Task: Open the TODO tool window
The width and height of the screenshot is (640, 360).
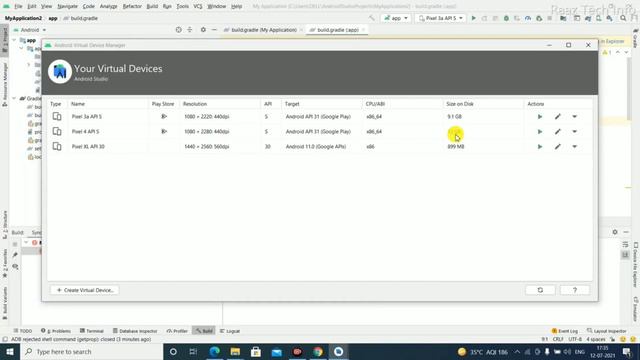Action: click(23, 331)
